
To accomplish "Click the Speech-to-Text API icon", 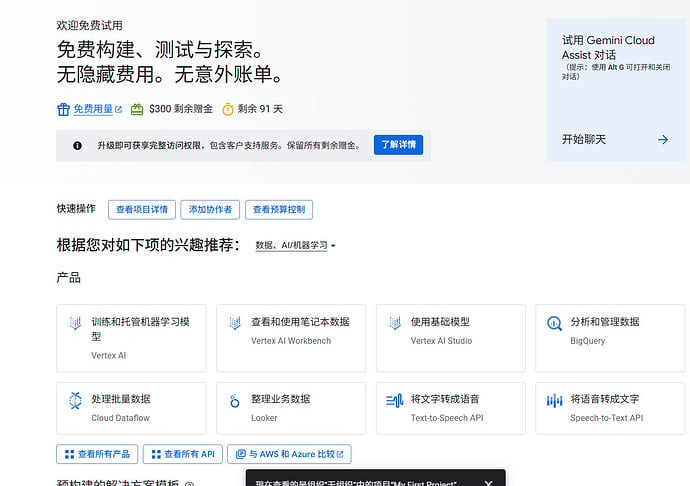I will tap(554, 401).
